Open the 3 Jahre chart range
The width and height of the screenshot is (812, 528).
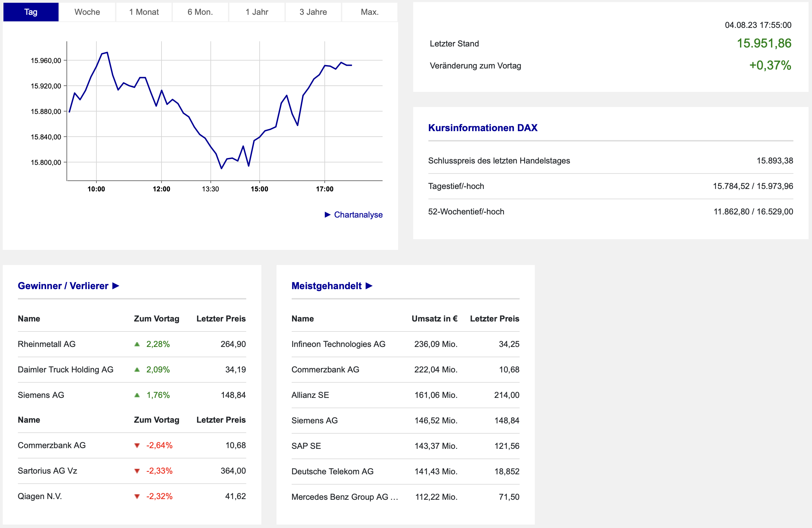point(313,12)
